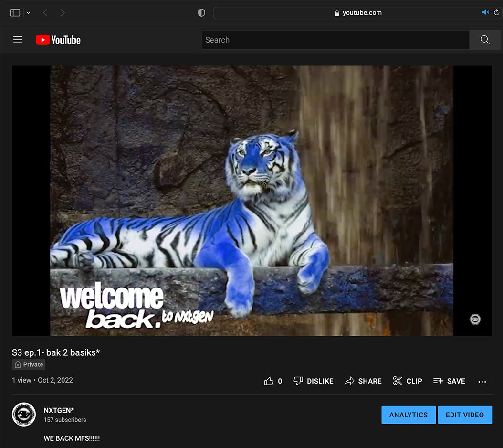Go to YouTube home via the logo
503x448 pixels.
[58, 40]
